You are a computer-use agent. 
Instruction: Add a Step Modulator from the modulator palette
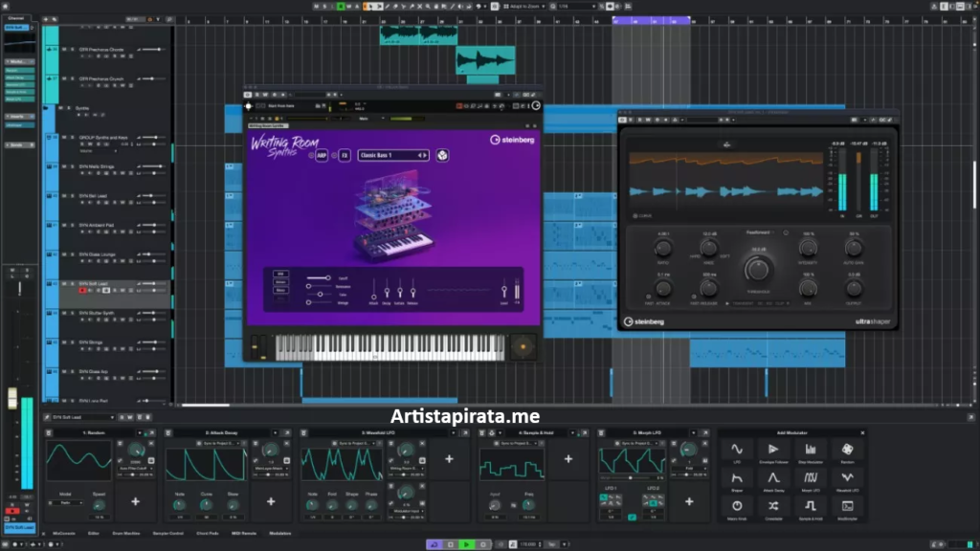810,448
